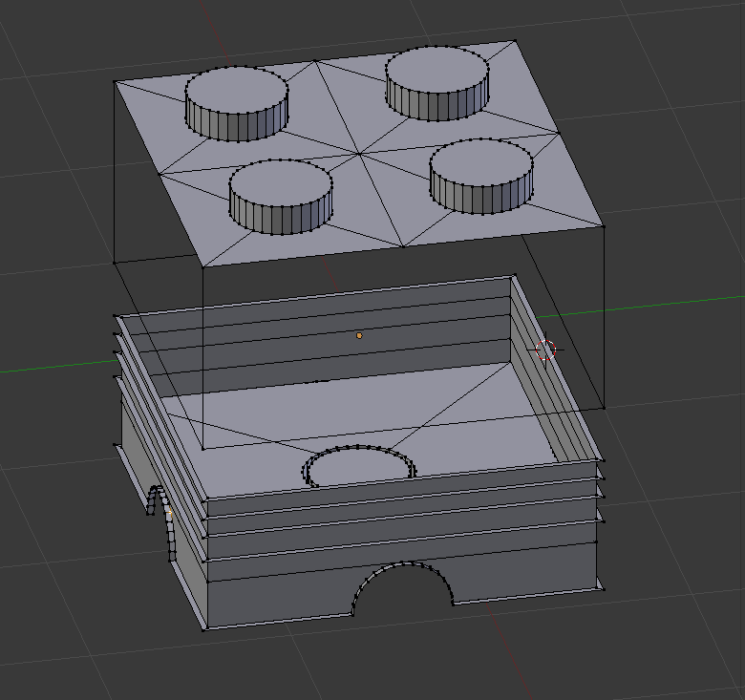Select the orange object origin dot
The image size is (745, 700).
coord(359,336)
